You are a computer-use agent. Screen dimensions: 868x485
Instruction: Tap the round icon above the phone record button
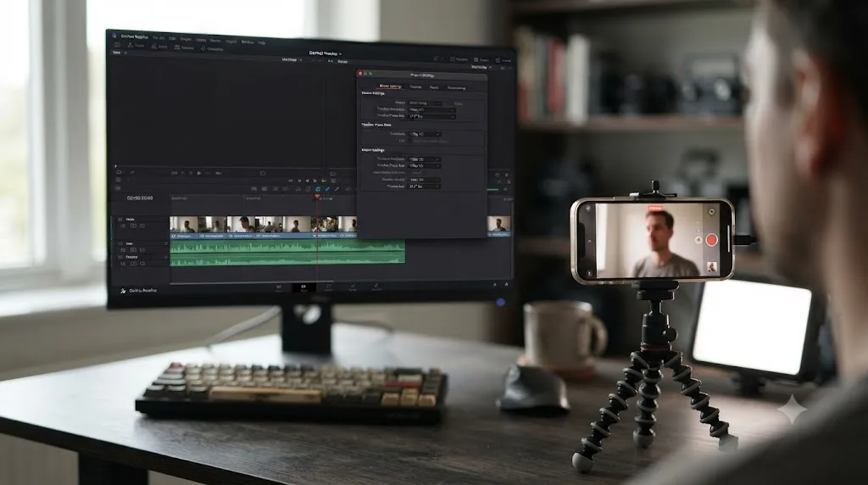click(711, 211)
